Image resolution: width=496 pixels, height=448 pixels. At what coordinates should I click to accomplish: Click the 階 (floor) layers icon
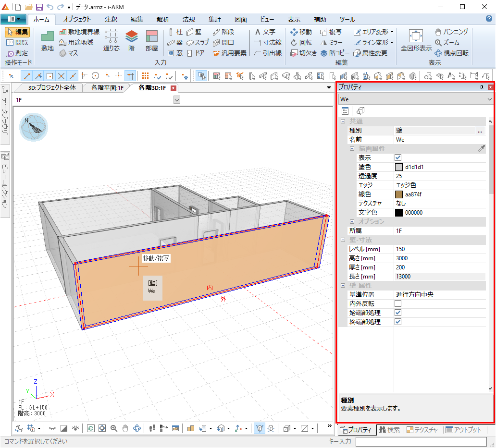131,36
